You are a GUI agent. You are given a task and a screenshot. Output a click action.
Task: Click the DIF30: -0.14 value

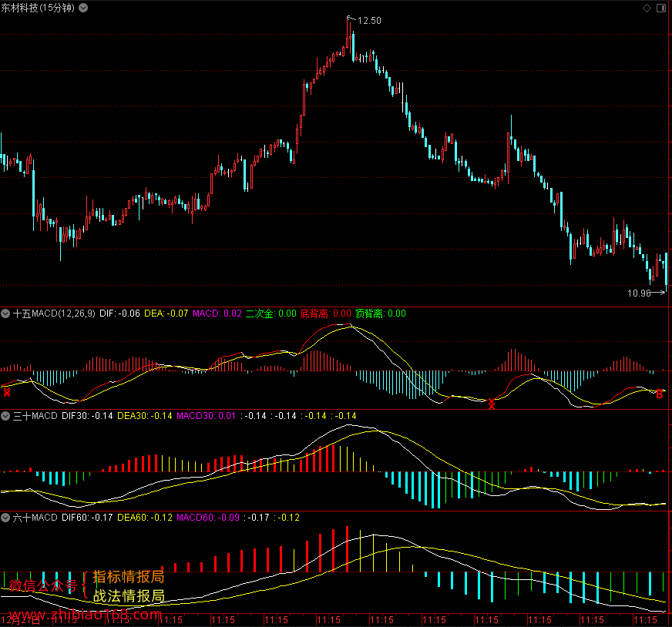click(87, 416)
